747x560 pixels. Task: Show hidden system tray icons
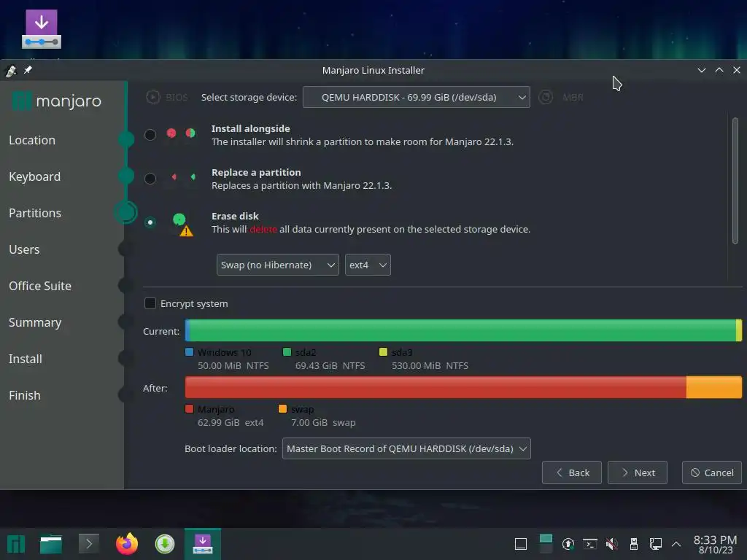(676, 544)
